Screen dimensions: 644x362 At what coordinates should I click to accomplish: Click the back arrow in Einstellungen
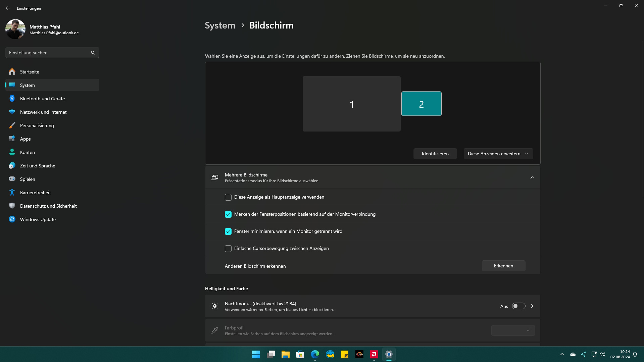tap(8, 8)
